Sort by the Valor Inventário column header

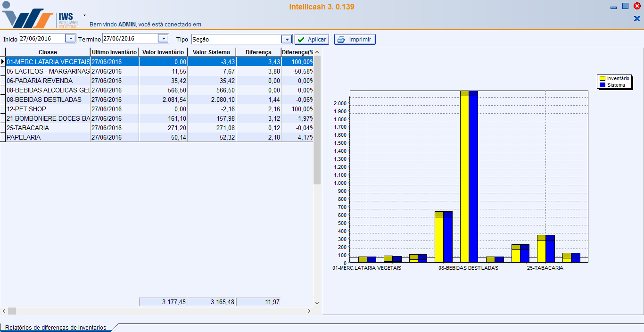click(x=163, y=52)
